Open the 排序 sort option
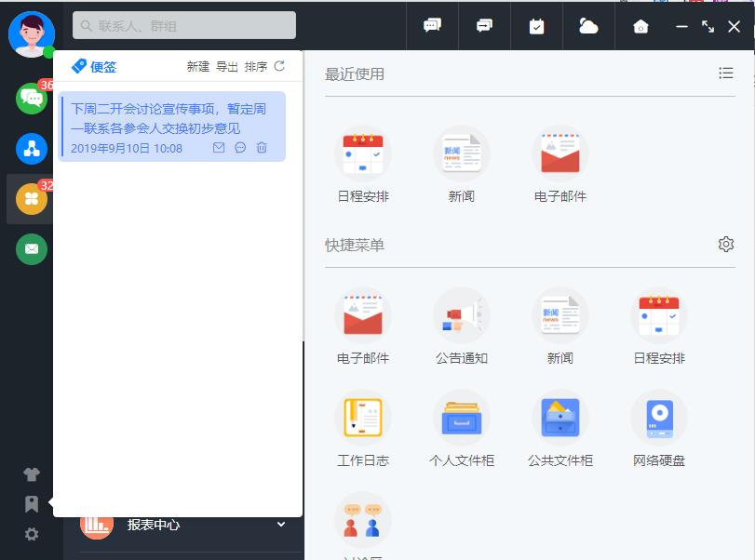755x560 pixels. [256, 67]
